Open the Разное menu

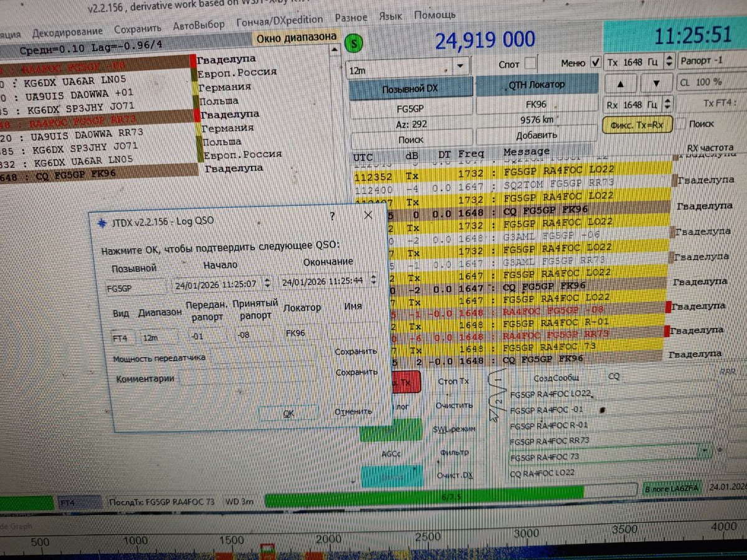point(351,18)
